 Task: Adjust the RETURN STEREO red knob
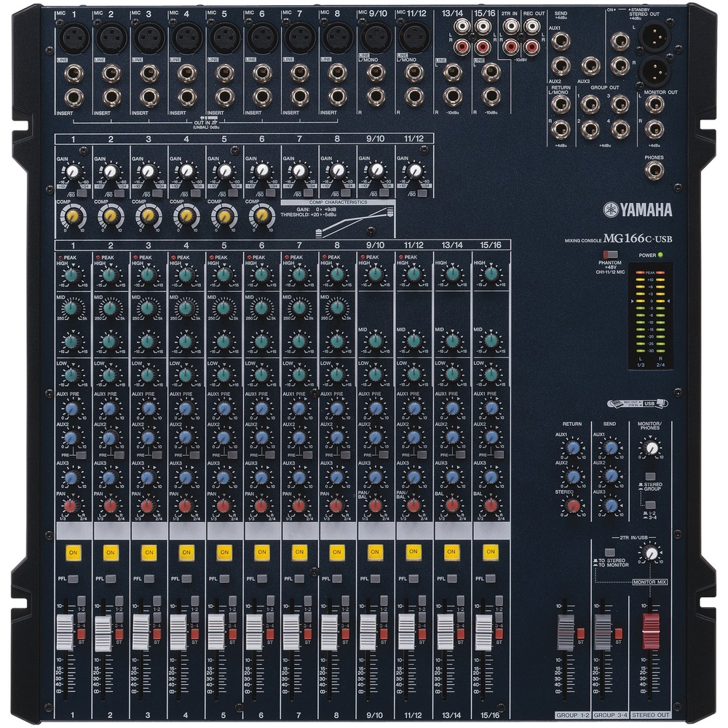tap(574, 506)
